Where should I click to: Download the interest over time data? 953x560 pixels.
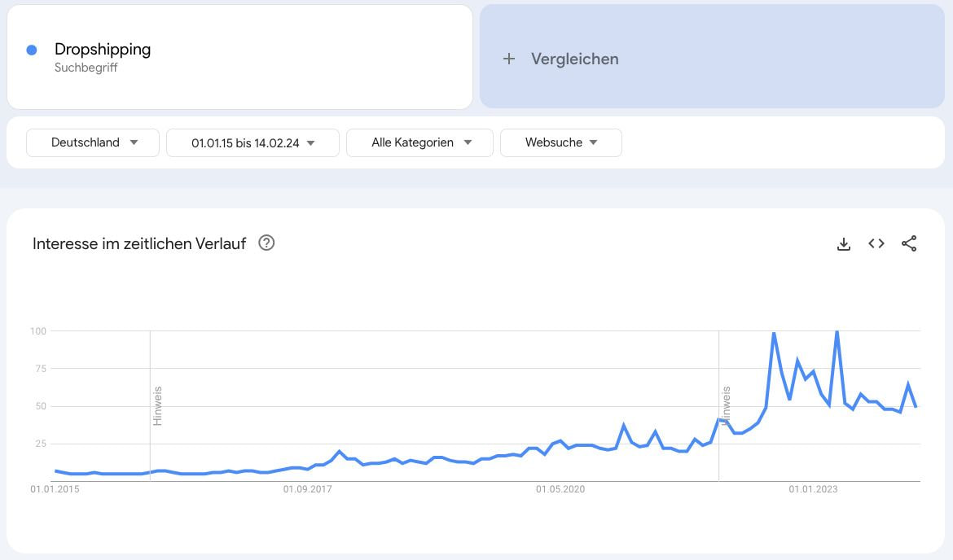tap(844, 244)
